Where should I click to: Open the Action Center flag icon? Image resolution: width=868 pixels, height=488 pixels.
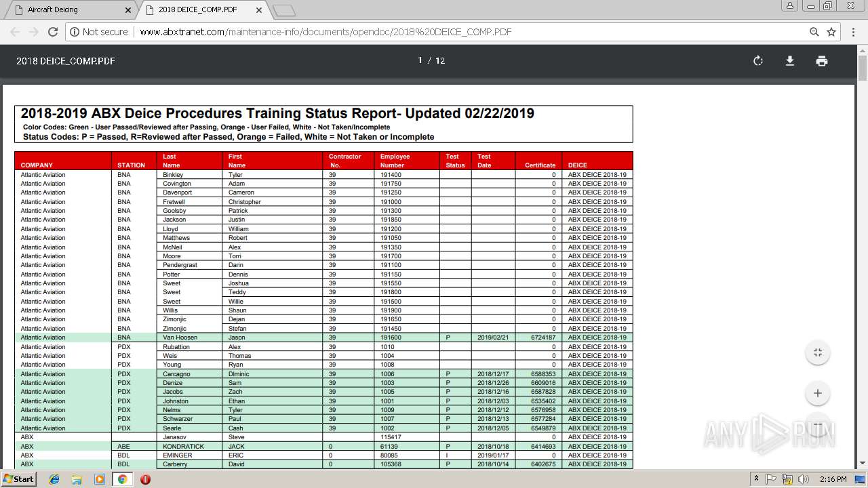click(x=771, y=479)
